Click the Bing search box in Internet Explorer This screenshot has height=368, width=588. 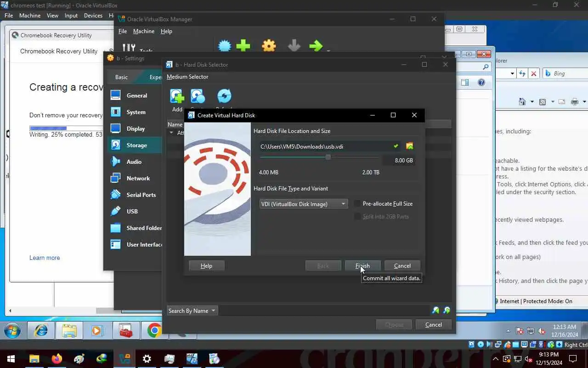pos(565,74)
